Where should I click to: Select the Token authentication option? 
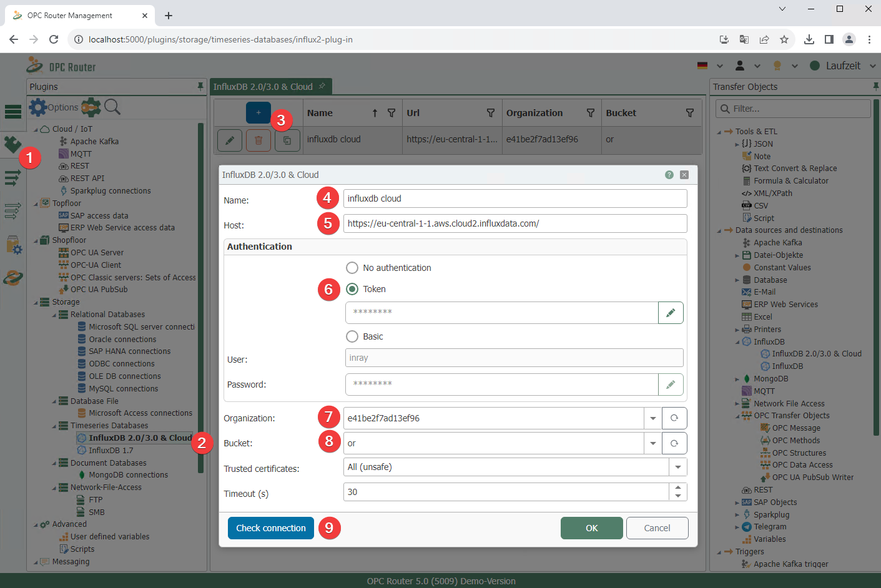pyautogui.click(x=352, y=289)
